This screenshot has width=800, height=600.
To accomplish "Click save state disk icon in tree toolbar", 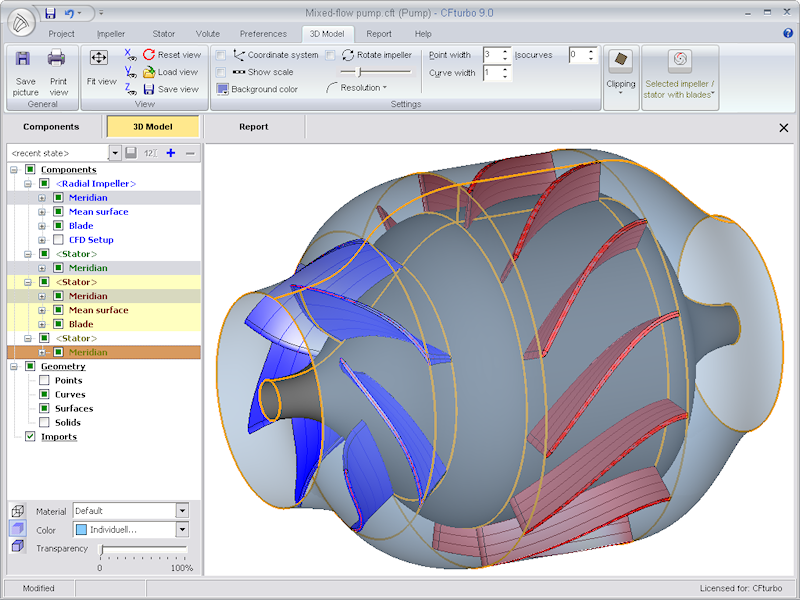I will [131, 153].
